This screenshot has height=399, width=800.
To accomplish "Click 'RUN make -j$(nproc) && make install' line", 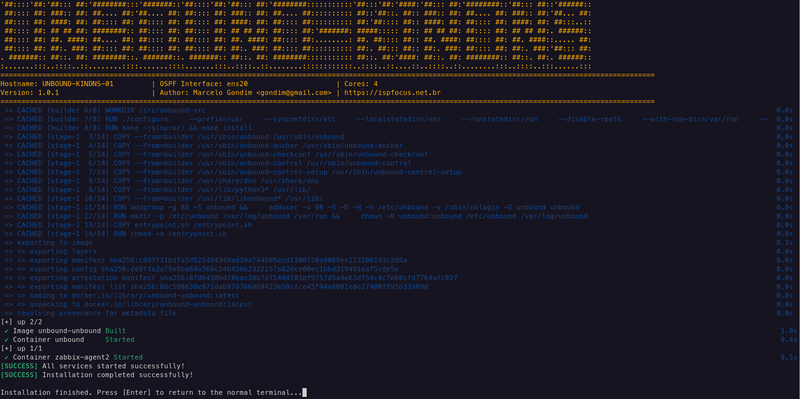I will coord(128,128).
